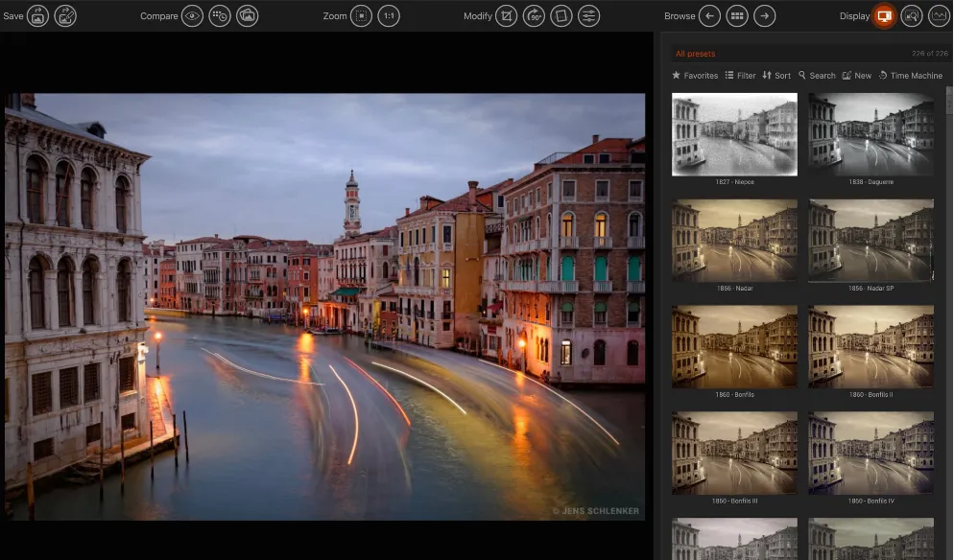Select the Crop tool under Modify

click(x=506, y=16)
